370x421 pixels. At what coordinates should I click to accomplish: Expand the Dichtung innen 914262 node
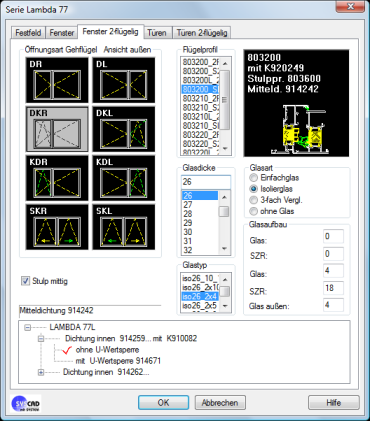click(x=41, y=372)
